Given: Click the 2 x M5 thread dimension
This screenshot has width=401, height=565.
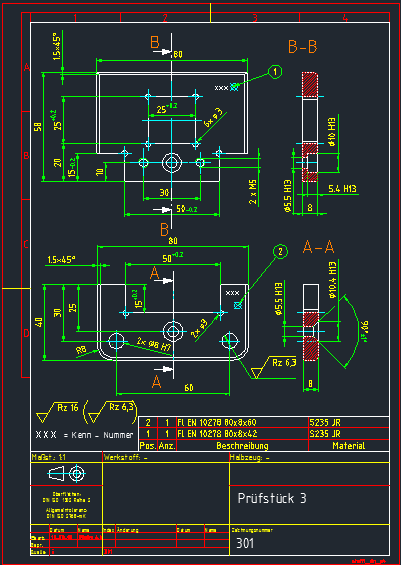Looking at the screenshot, I should pos(254,192).
